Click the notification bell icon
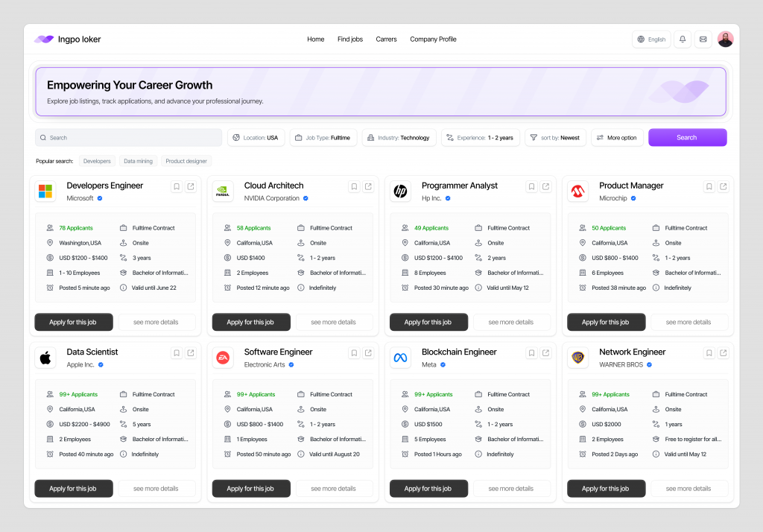This screenshot has height=532, width=763. tap(682, 39)
